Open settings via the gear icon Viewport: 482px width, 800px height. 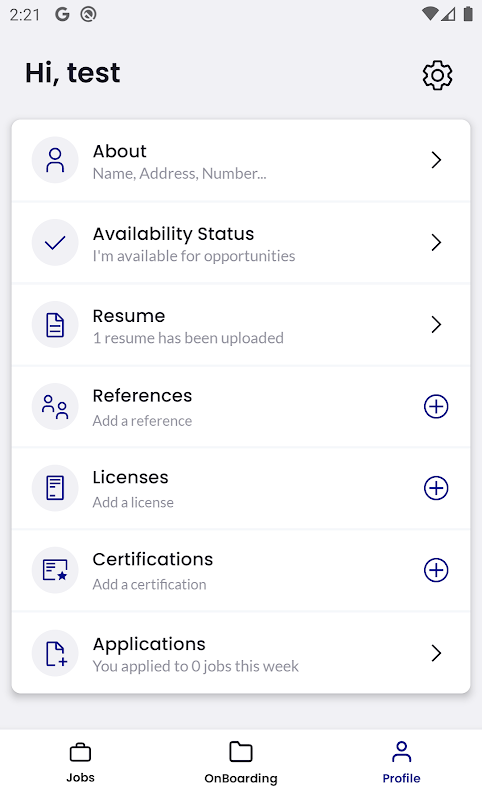[437, 76]
